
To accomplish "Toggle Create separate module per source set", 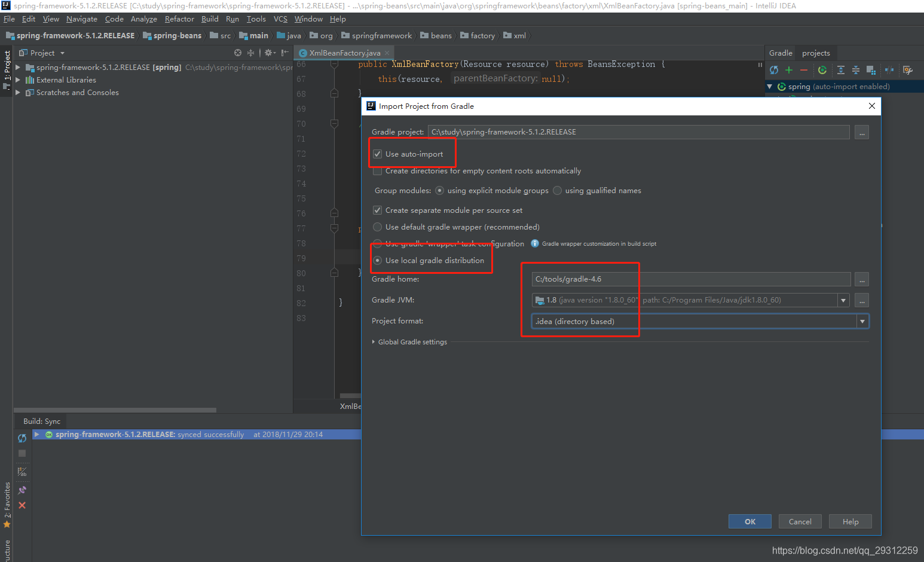I will pos(377,210).
